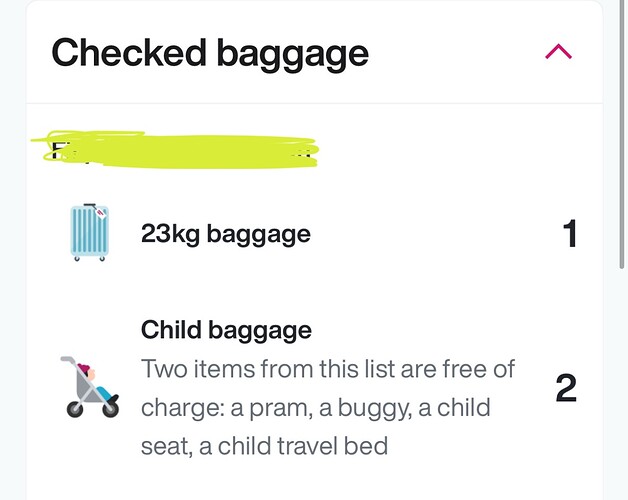Click the child stroller icon

click(90, 387)
